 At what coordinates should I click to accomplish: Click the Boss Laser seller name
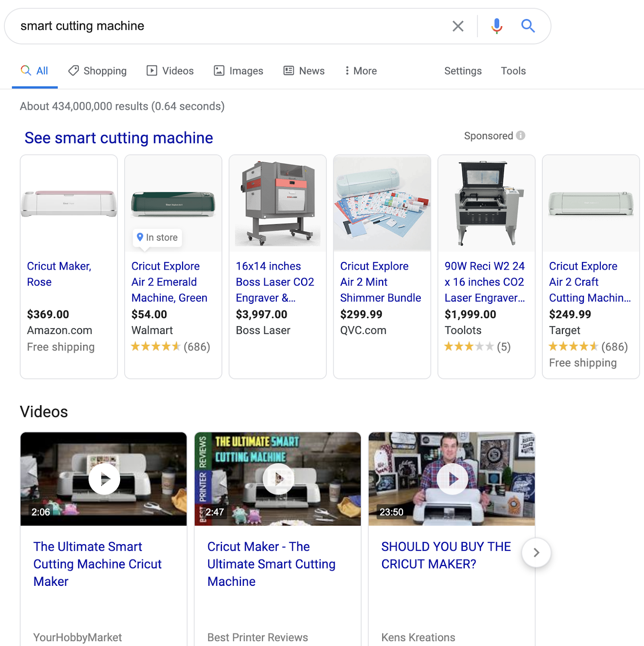click(x=263, y=330)
